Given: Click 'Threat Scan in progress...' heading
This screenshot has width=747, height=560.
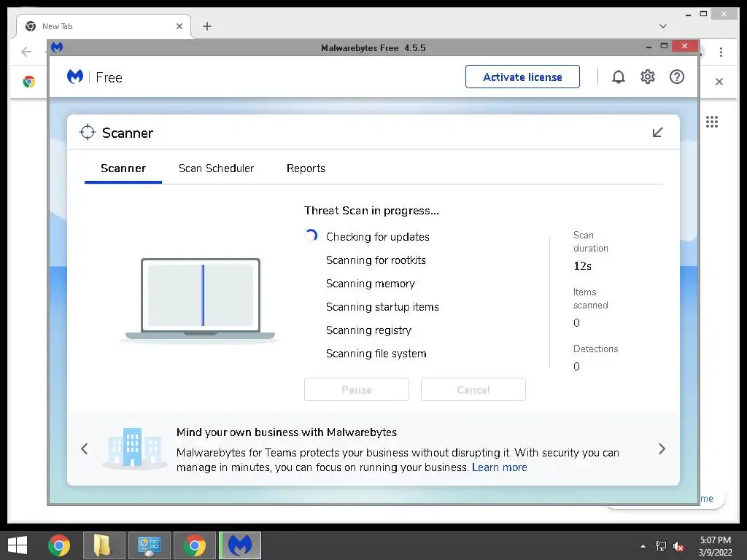Looking at the screenshot, I should coord(371,211).
